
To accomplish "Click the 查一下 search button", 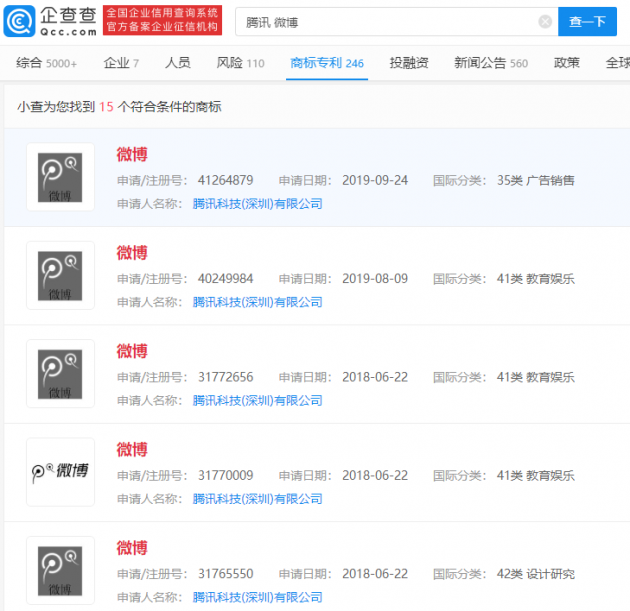I will click(x=587, y=21).
